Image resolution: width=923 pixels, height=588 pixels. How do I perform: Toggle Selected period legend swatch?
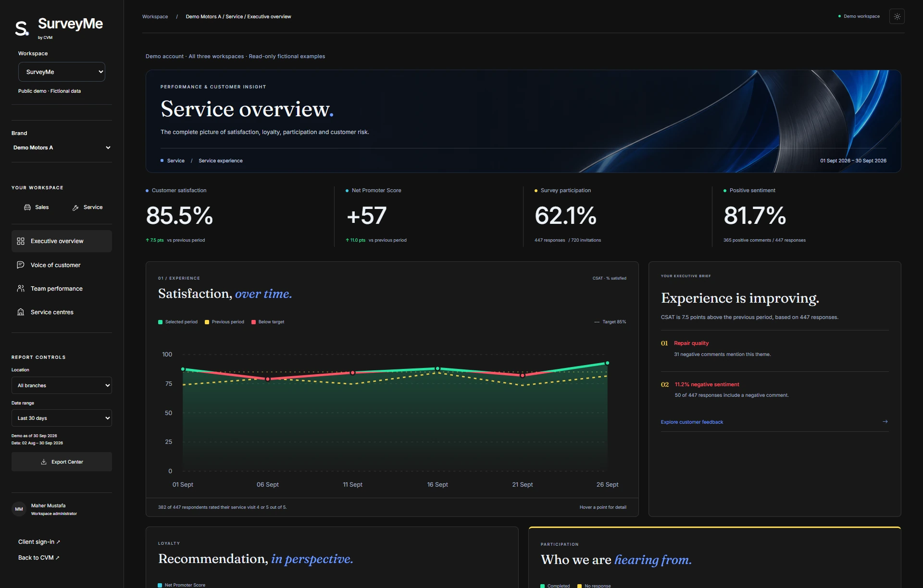(161, 322)
